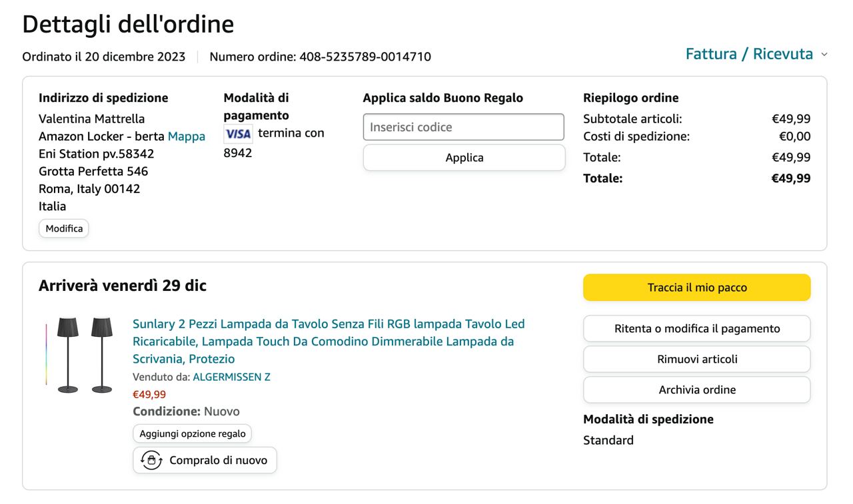This screenshot has height=504, width=853.
Task: Visit seller ALGERMISSEN Z page
Action: click(231, 377)
